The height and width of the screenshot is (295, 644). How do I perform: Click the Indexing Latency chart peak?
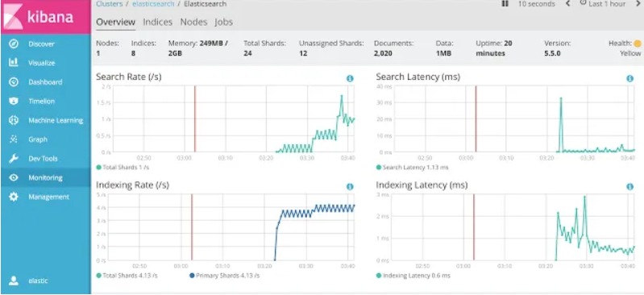pos(584,197)
